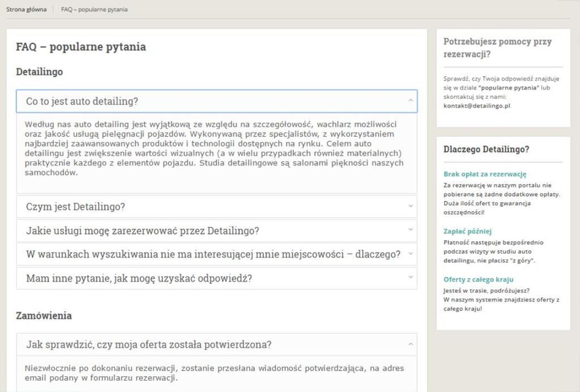Click chevron icon beside 'Mam inne pytanie'
The image size is (580, 392).
tap(410, 277)
